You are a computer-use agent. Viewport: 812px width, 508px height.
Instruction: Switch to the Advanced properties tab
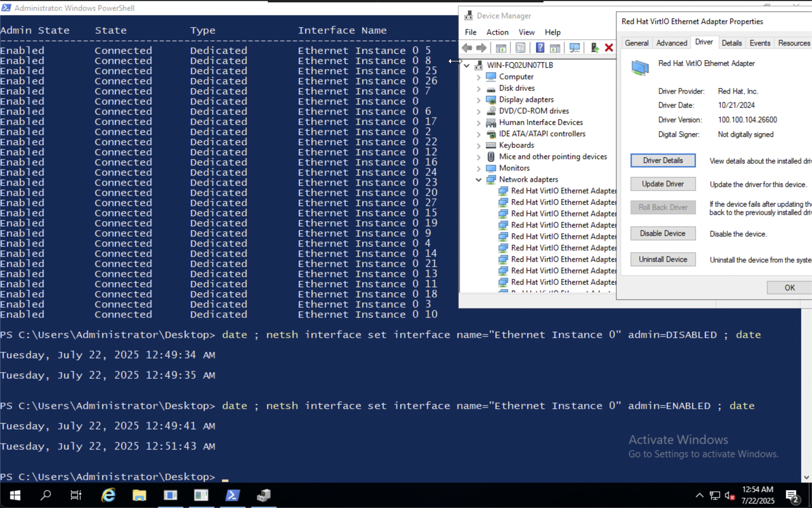click(671, 43)
